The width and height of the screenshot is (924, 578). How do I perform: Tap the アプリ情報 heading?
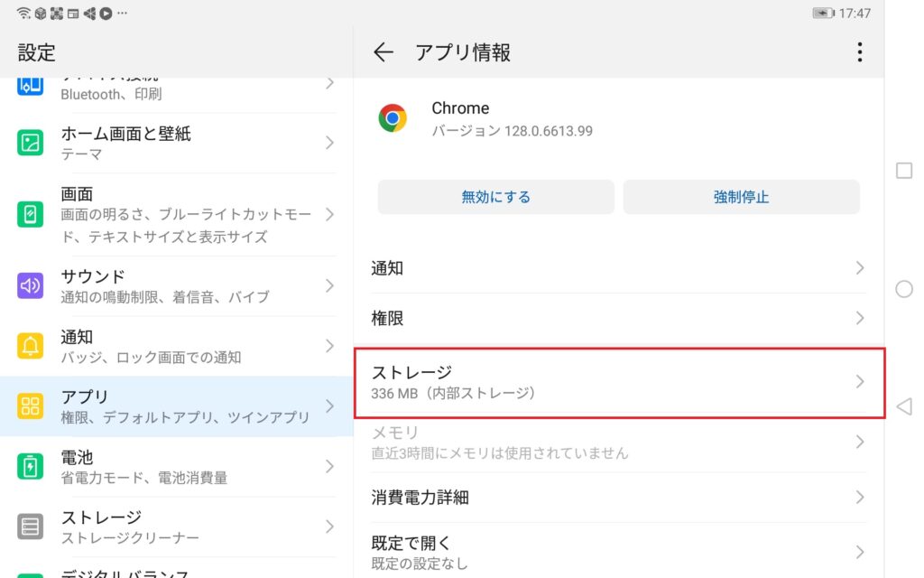click(463, 52)
